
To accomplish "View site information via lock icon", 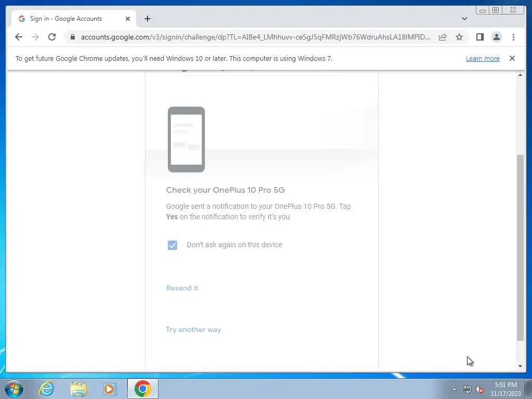I will coord(73,37).
